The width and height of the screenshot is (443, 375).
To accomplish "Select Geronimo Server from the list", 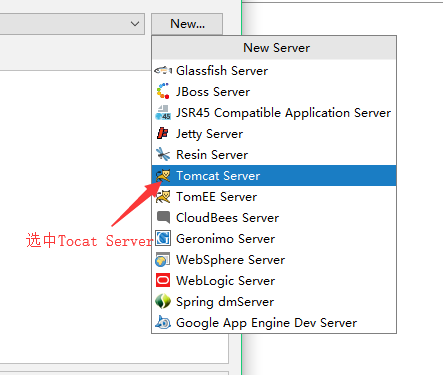I will click(x=274, y=238).
